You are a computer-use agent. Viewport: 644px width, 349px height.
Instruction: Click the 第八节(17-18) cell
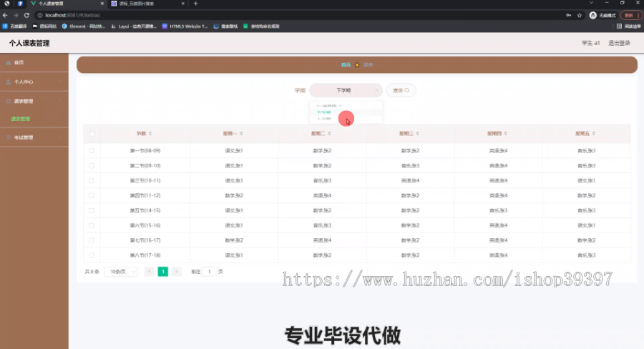point(145,255)
